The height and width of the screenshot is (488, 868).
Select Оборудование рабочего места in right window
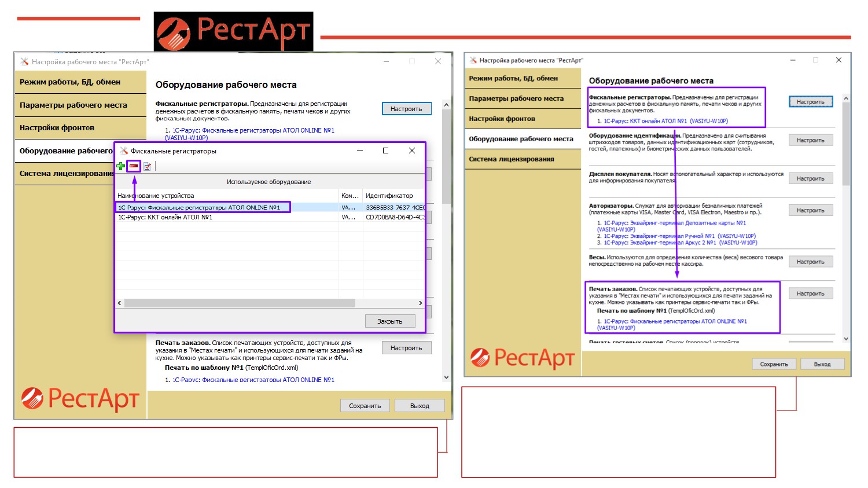click(x=523, y=139)
